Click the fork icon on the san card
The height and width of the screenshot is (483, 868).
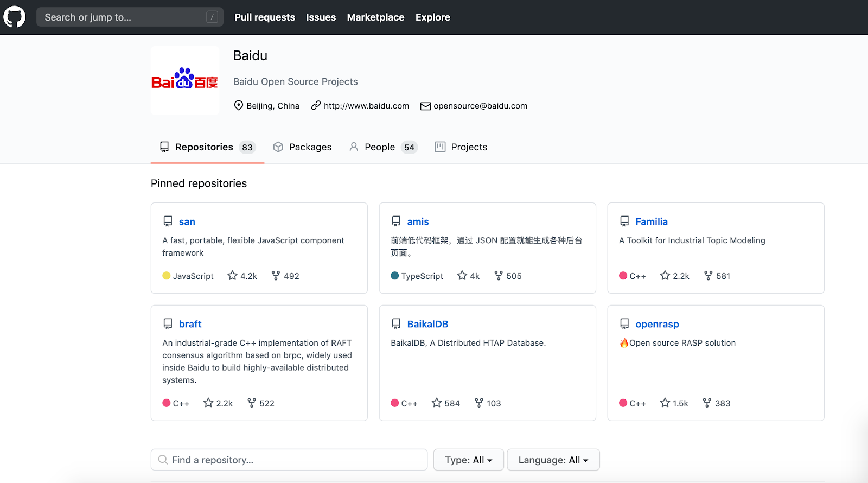click(276, 276)
